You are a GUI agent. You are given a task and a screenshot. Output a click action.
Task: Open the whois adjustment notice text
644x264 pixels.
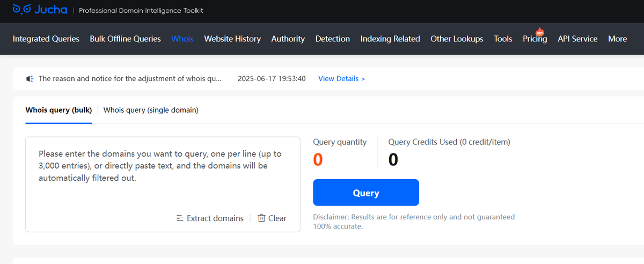point(130,78)
